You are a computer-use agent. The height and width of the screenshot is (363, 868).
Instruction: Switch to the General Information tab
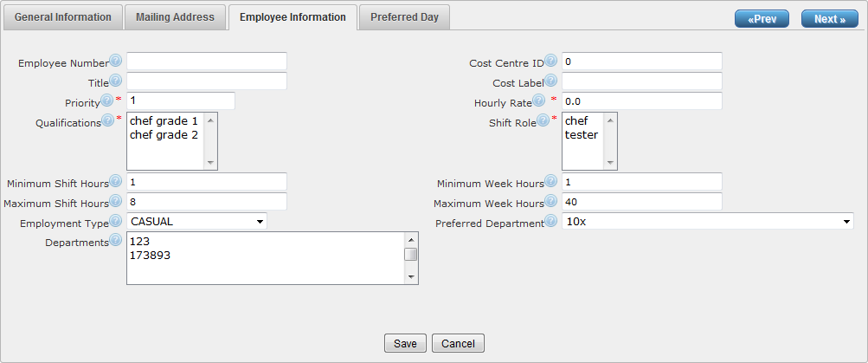63,17
